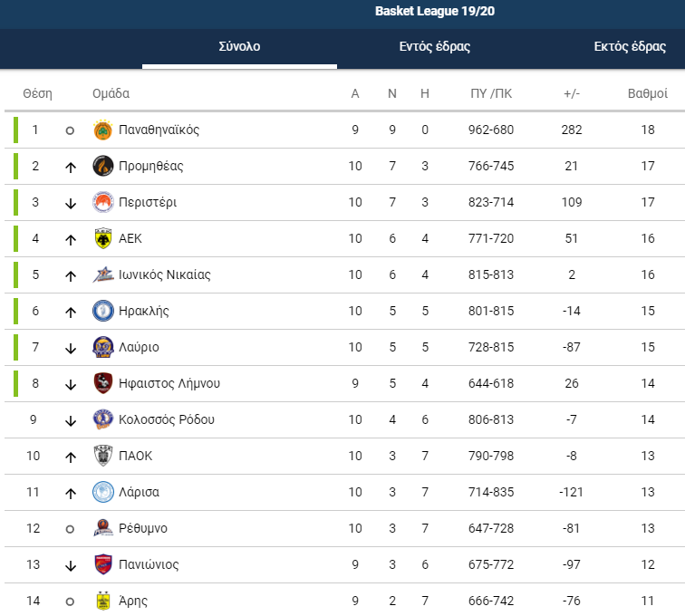Open the Κολοσσός Ρόδου team link
This screenshot has width=685, height=616.
[x=167, y=419]
